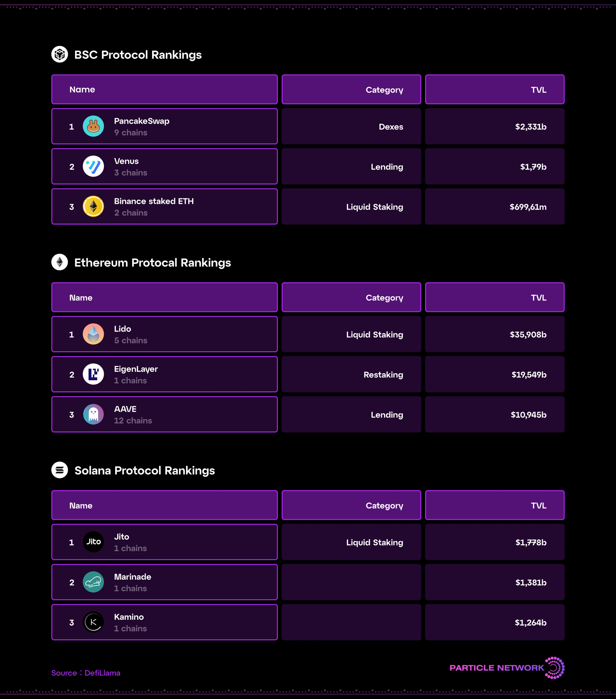This screenshot has width=616, height=699.
Task: Click the Lido droplet icon
Action: [93, 334]
